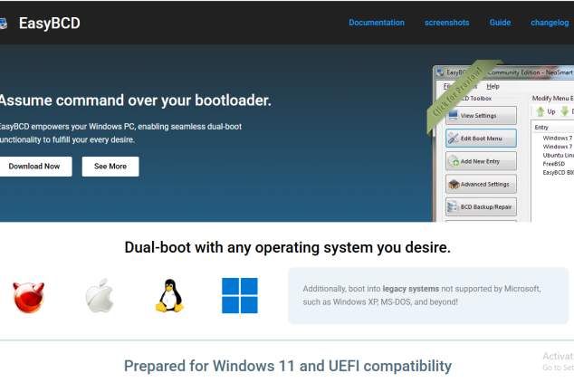Open the Documentation page
Viewport: 574px width, 392px height.
point(377,23)
